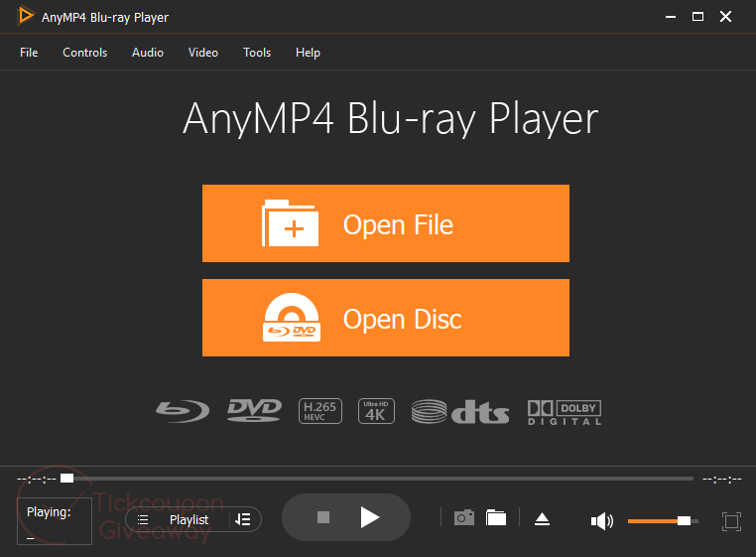Click the Dolby Digital logo
Screen dimensions: 756x557
(565, 413)
